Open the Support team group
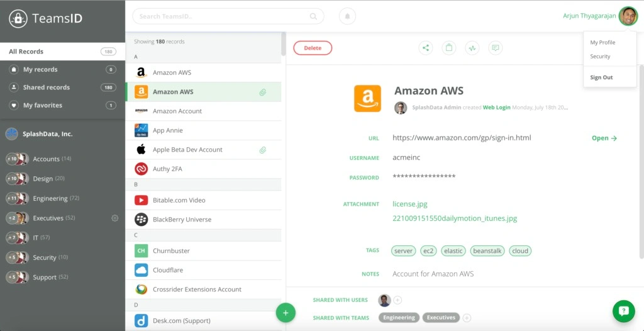Viewport: 644px width, 331px height. [x=62, y=277]
